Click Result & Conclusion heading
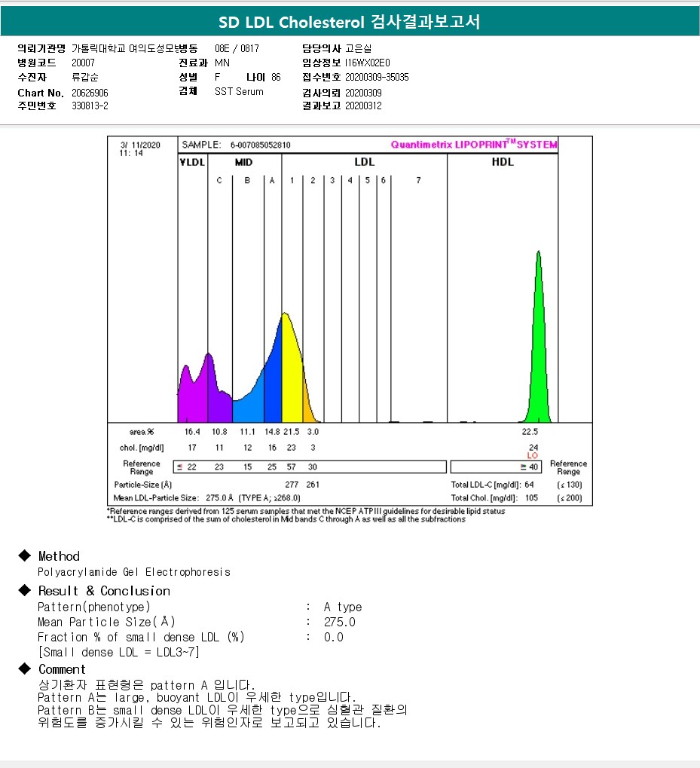700x768 pixels. [104, 591]
